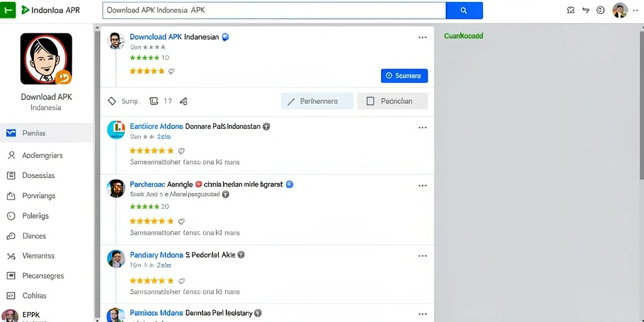Click inside the Download APK Indonesia search field

274,11
